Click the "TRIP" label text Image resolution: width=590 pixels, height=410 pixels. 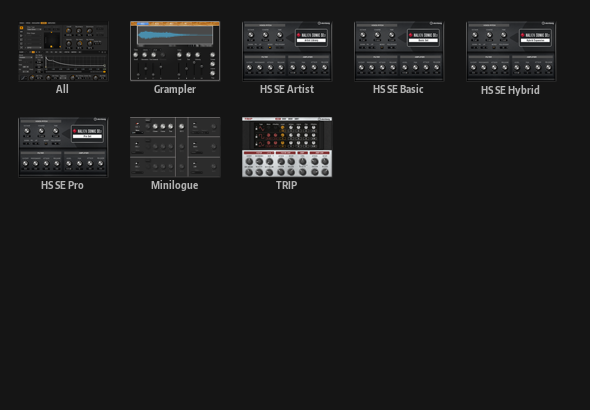pos(286,185)
